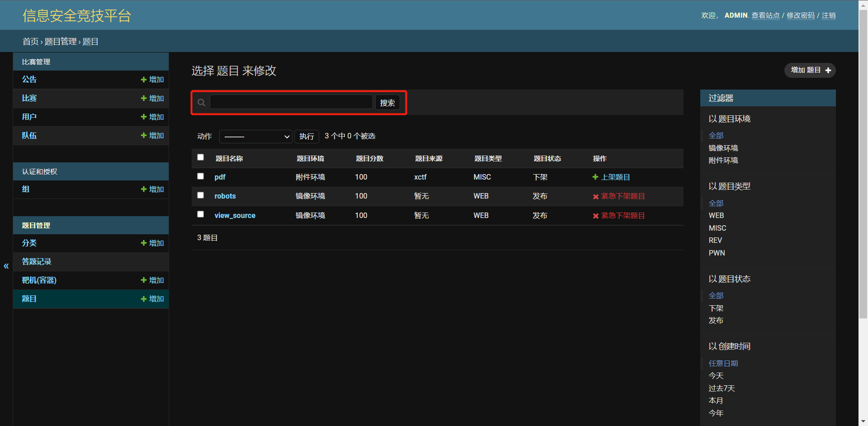
Task: Click the 查看站点 link
Action: (x=765, y=15)
